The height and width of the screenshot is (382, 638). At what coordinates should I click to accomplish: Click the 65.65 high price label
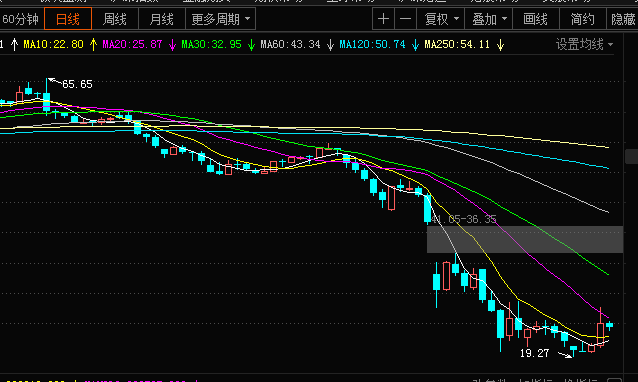point(77,84)
